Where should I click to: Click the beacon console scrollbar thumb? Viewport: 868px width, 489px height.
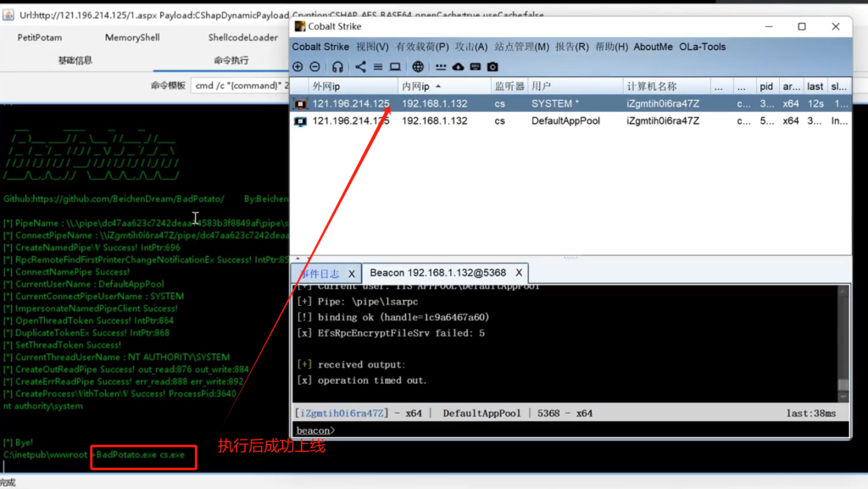pos(843,385)
